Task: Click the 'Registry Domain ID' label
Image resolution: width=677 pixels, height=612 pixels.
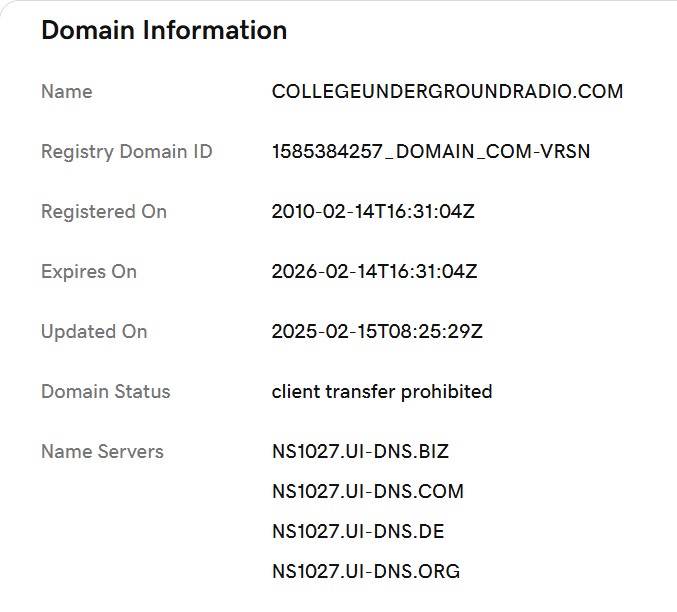Action: click(126, 152)
